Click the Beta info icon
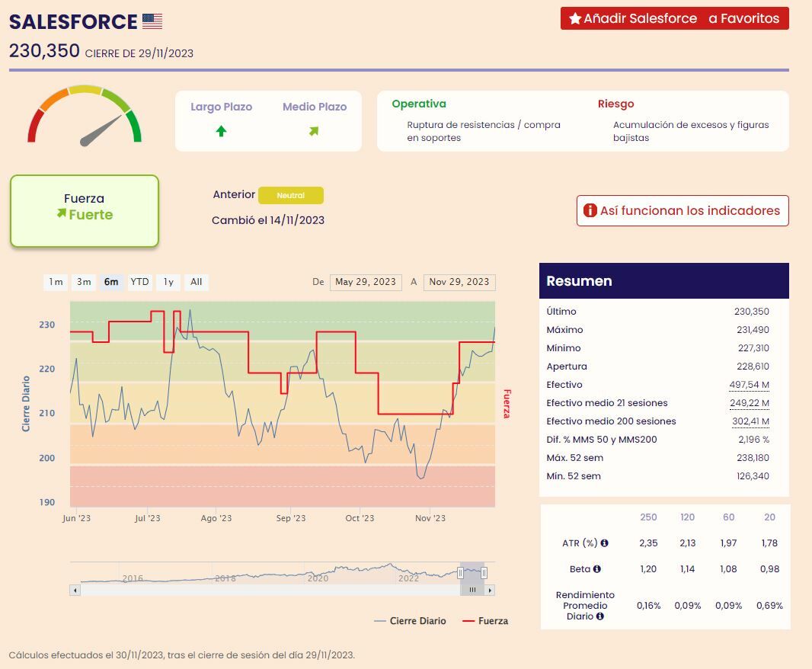 596,569
